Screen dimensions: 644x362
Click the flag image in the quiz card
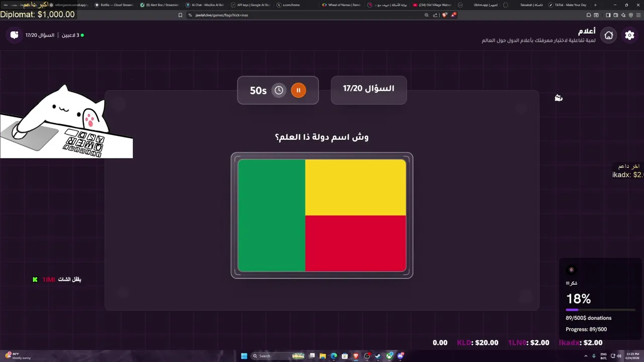point(322,215)
